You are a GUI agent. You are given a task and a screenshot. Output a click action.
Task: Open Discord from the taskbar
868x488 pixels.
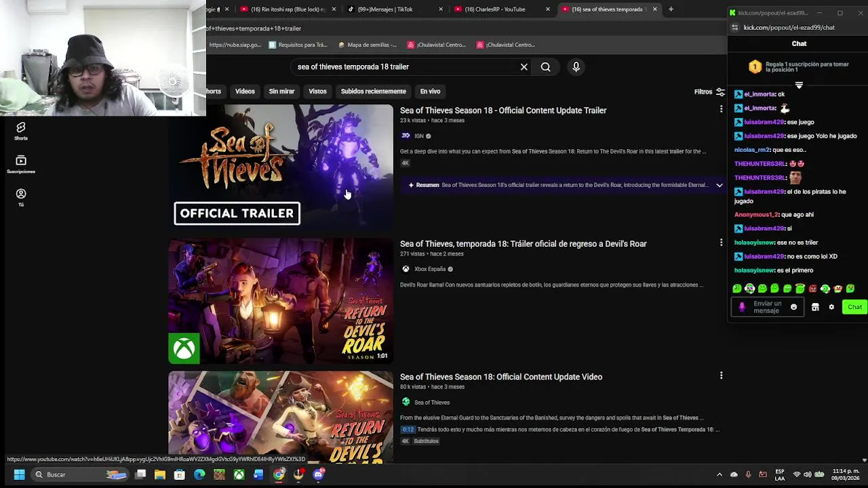coord(318,474)
